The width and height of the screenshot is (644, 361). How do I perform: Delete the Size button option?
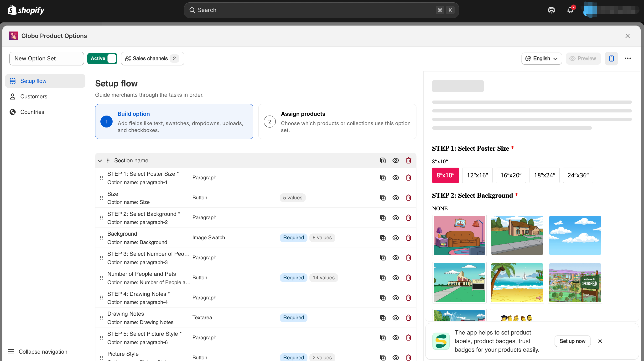[x=409, y=198]
